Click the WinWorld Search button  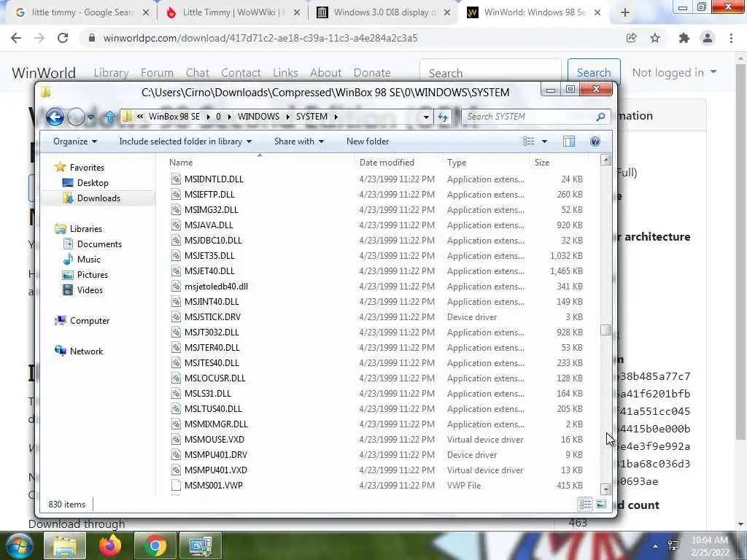point(594,72)
